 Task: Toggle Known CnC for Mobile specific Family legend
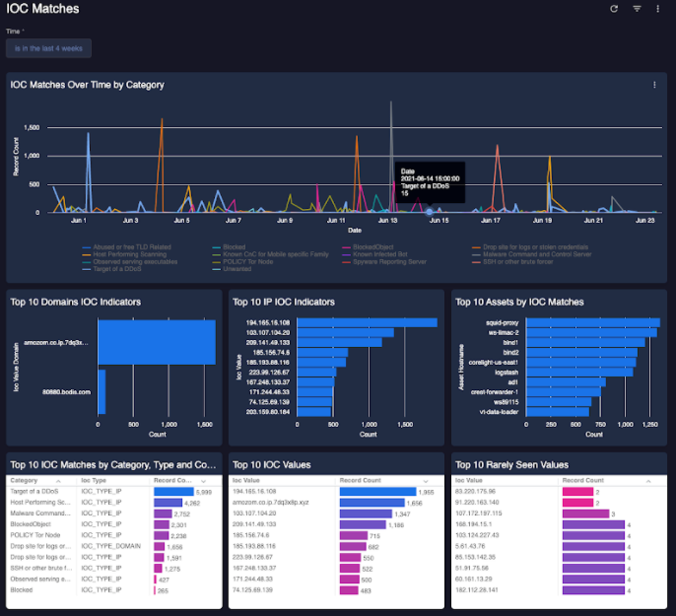pyautogui.click(x=270, y=254)
